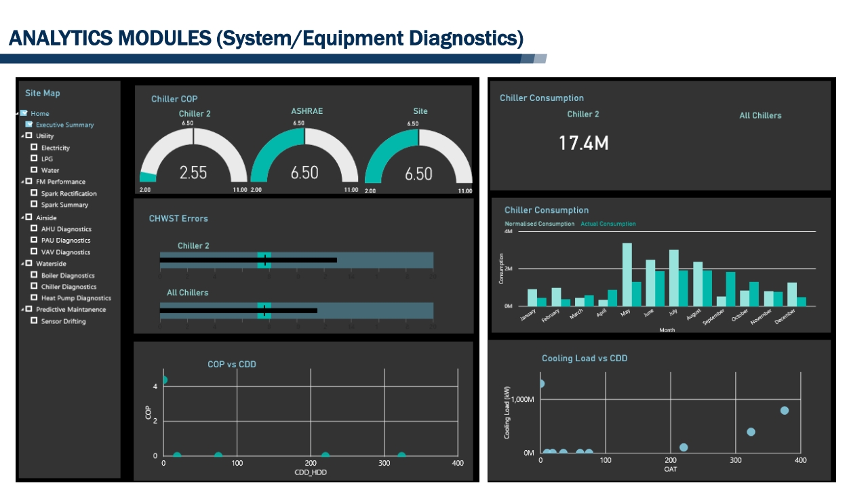
Task: Select the Home page icon in Site Map
Action: (25, 113)
